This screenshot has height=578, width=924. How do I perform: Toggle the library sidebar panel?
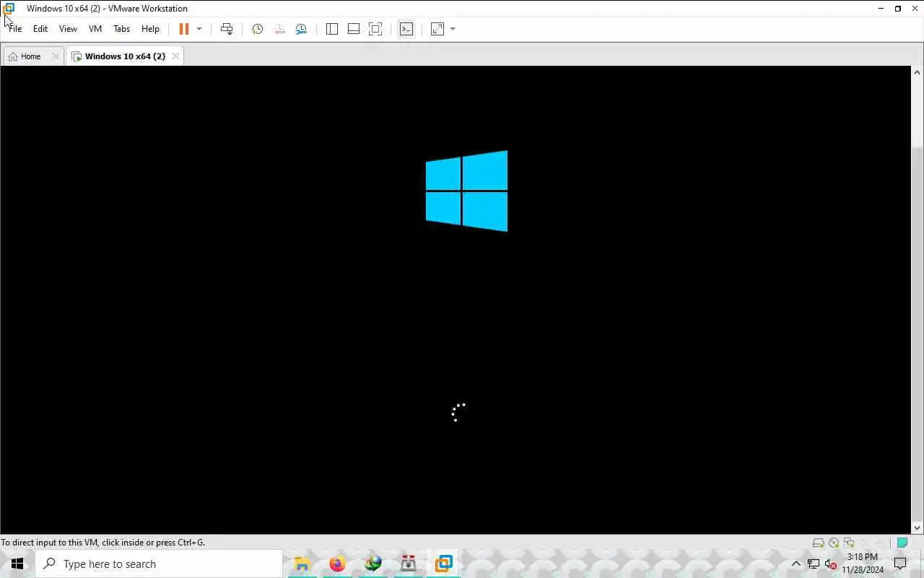click(332, 29)
